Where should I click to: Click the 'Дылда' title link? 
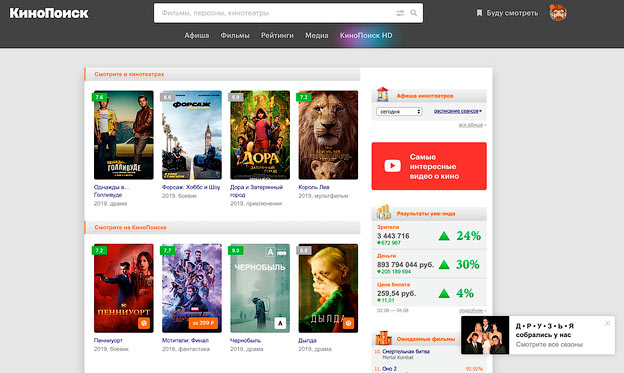point(307,340)
